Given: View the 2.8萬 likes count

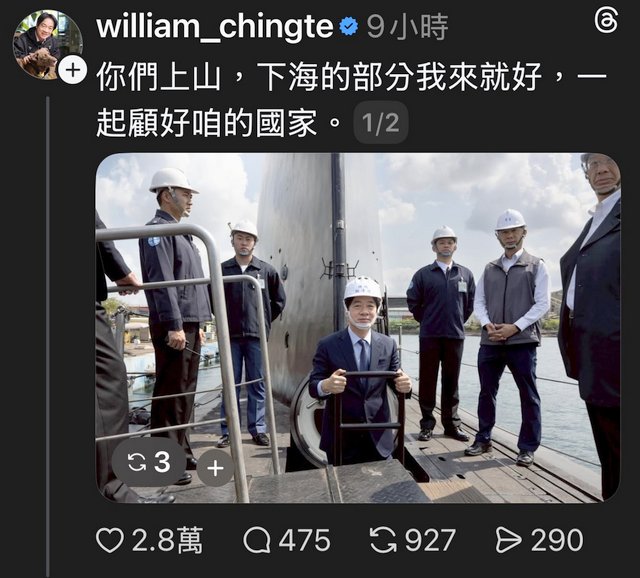Looking at the screenshot, I should (167, 540).
